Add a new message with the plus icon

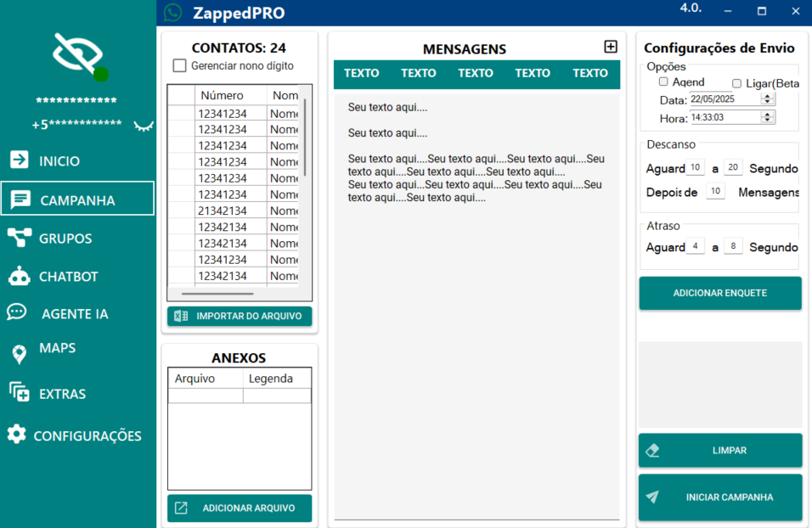point(611,47)
